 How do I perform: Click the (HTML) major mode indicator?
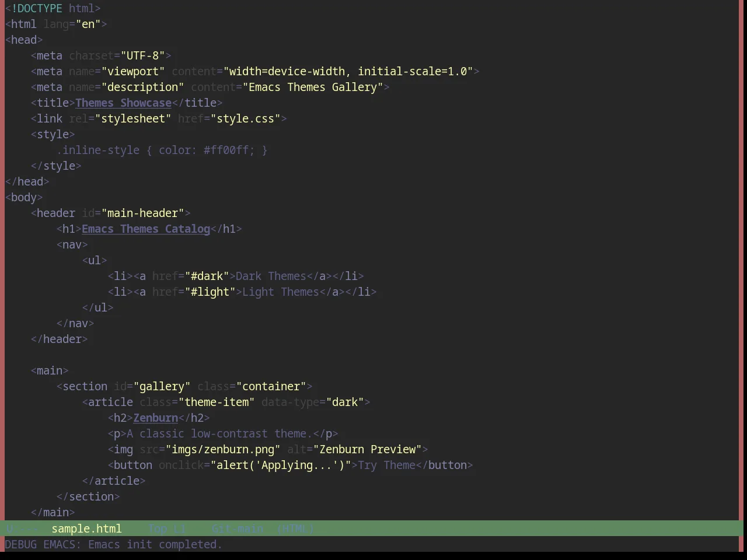pyautogui.click(x=295, y=528)
